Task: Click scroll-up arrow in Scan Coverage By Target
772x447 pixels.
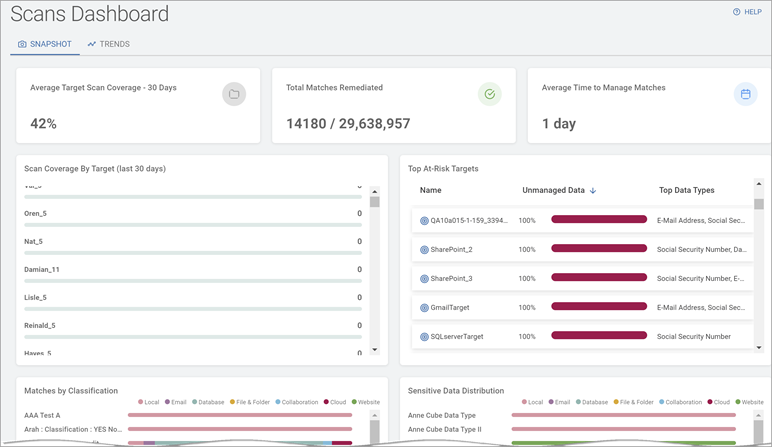Action: (x=375, y=189)
